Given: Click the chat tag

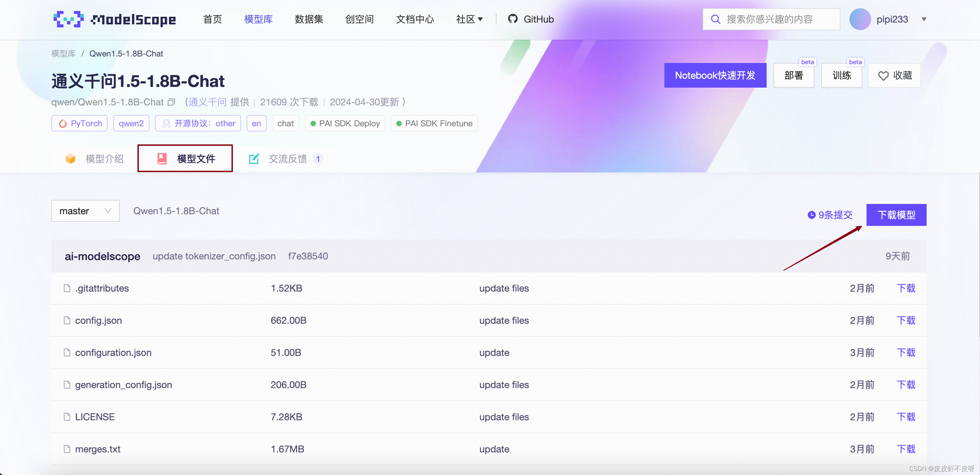Looking at the screenshot, I should coord(285,123).
